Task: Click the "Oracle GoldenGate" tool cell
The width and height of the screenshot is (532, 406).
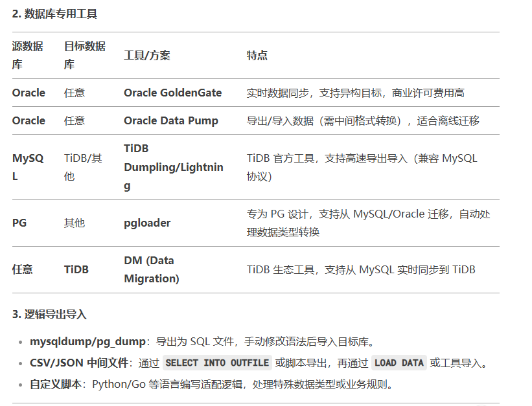Action: pyautogui.click(x=173, y=93)
